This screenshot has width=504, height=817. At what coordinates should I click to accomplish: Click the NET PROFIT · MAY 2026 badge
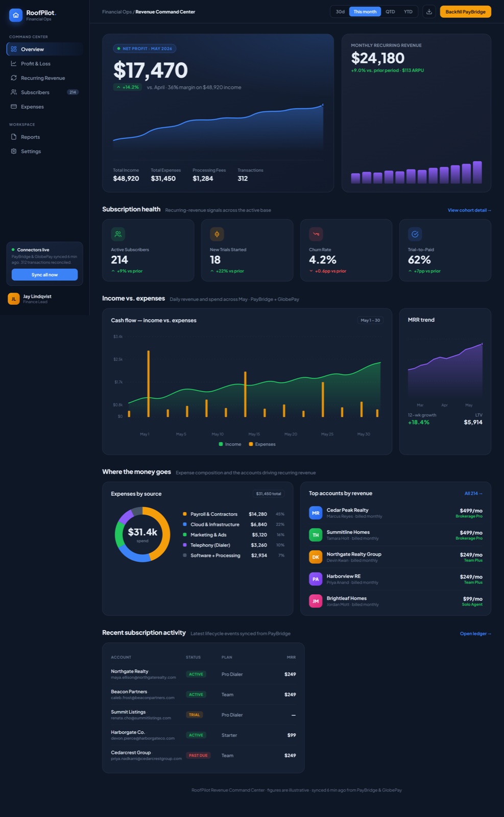[145, 49]
